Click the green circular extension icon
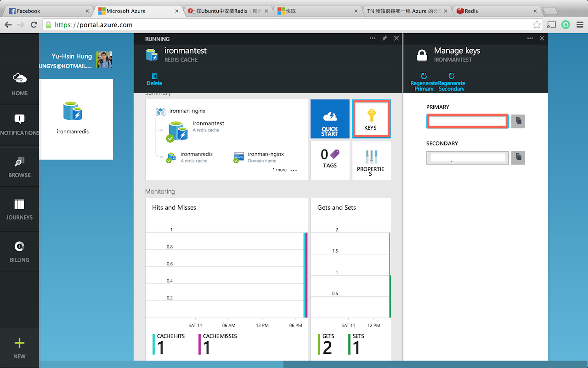588x368 pixels. 565,25
